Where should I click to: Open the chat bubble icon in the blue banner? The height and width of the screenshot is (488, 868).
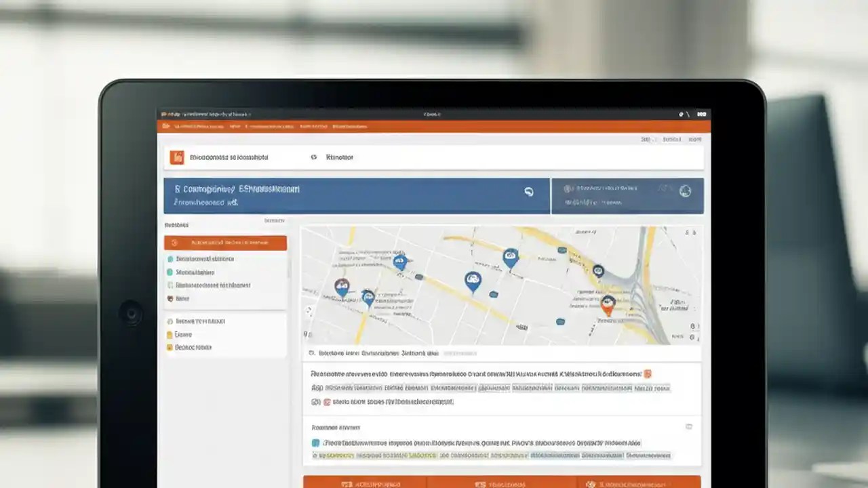[x=528, y=190]
